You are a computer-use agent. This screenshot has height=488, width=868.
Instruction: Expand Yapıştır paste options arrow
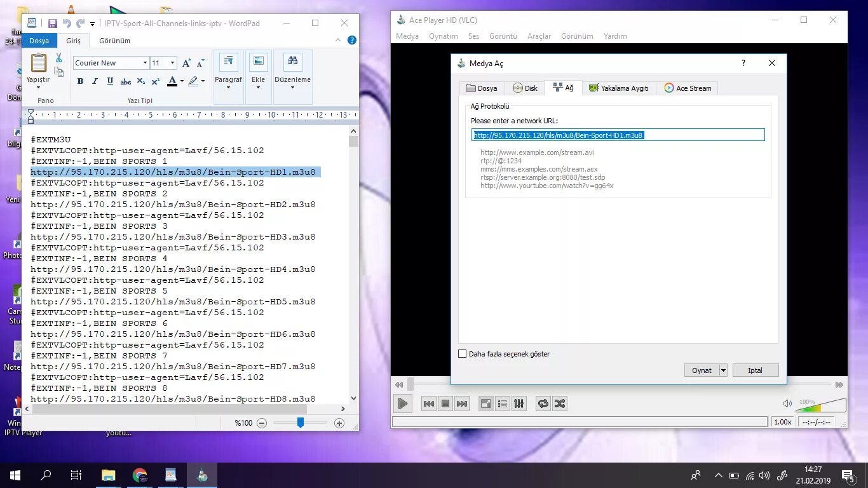(38, 87)
